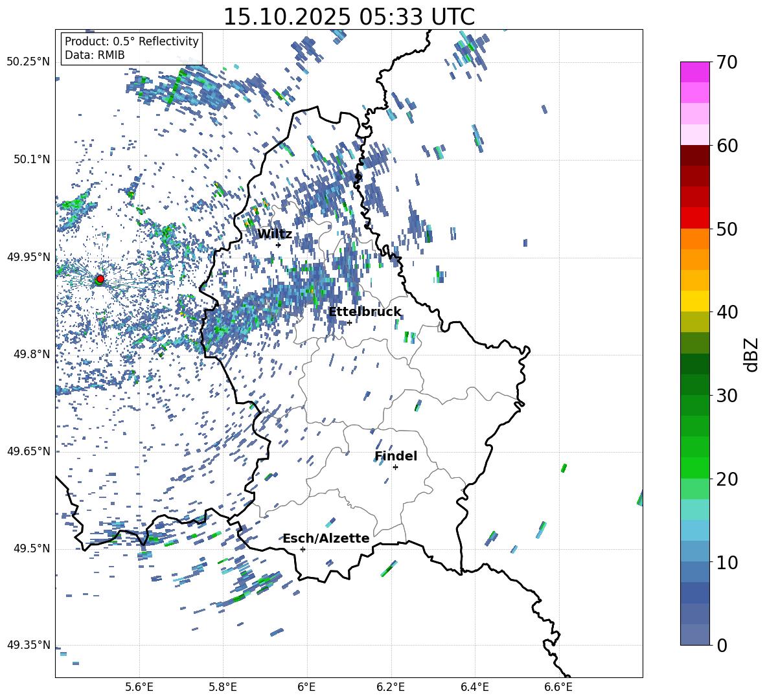Click the 60 colorbar tick value
This screenshot has height=700, width=767.
point(727,146)
